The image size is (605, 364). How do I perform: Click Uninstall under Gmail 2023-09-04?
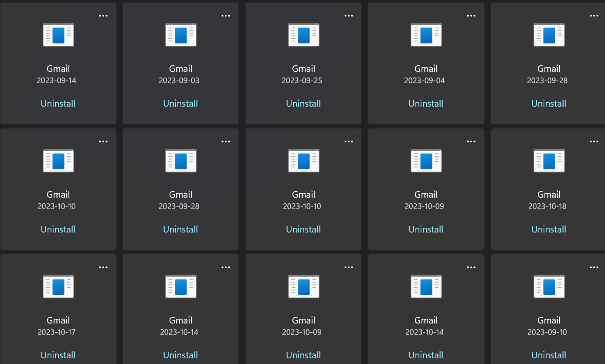pos(426,104)
